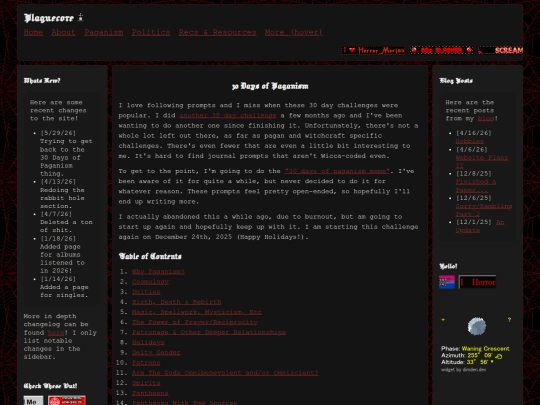Image resolution: width=540 pixels, height=405 pixels.
Task: Open the Paganism section
Action: pos(104,32)
